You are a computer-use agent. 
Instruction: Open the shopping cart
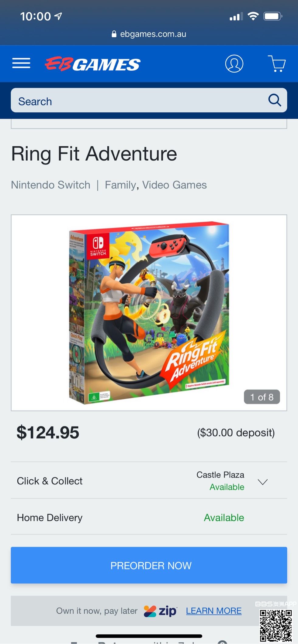tap(277, 64)
